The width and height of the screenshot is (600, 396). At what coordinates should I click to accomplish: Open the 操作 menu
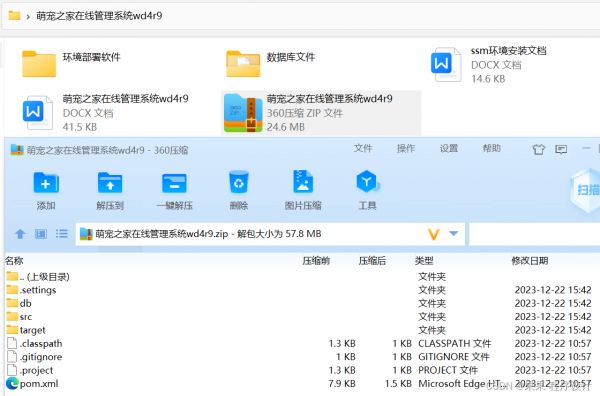click(406, 148)
